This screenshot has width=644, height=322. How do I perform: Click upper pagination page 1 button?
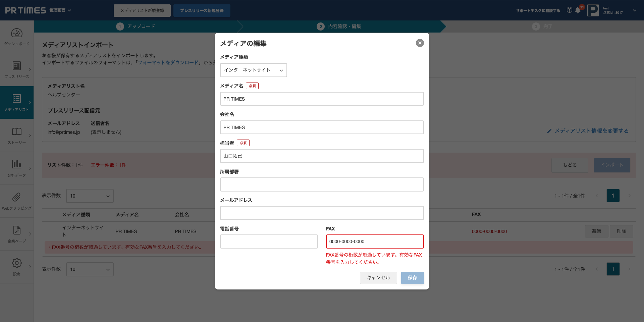(x=613, y=196)
